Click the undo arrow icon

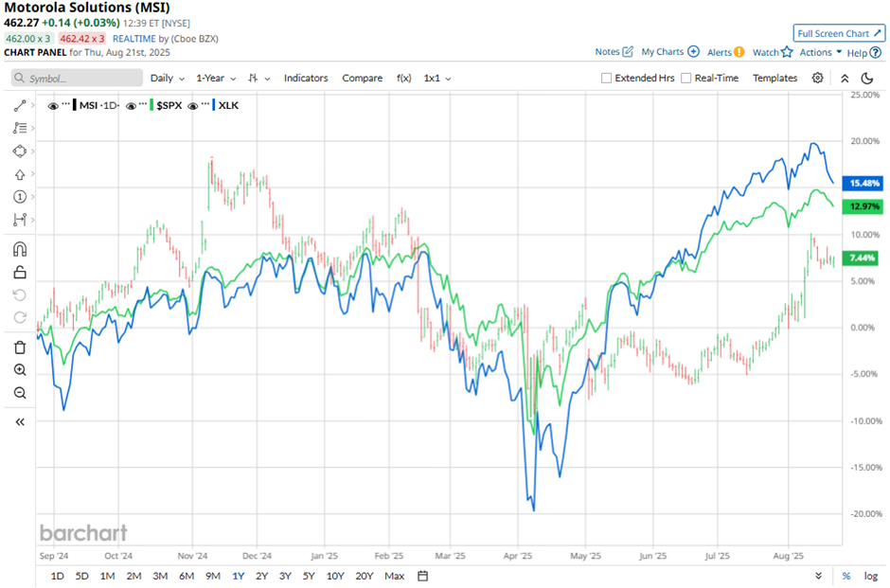point(19,295)
